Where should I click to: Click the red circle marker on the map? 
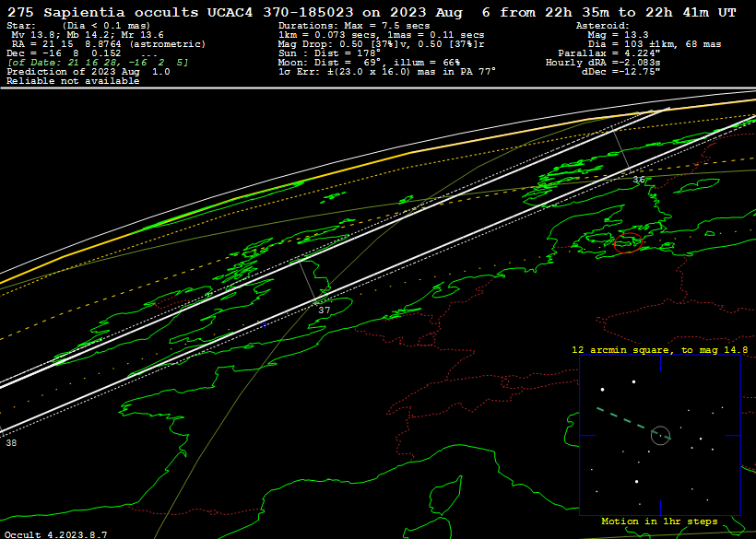coord(628,243)
